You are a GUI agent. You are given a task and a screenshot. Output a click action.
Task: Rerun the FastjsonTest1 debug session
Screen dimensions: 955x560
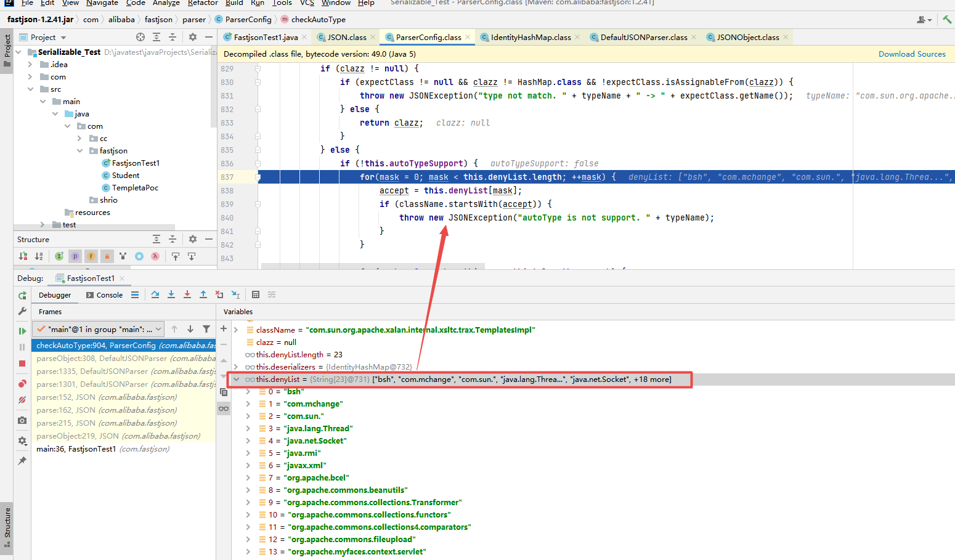pyautogui.click(x=22, y=296)
